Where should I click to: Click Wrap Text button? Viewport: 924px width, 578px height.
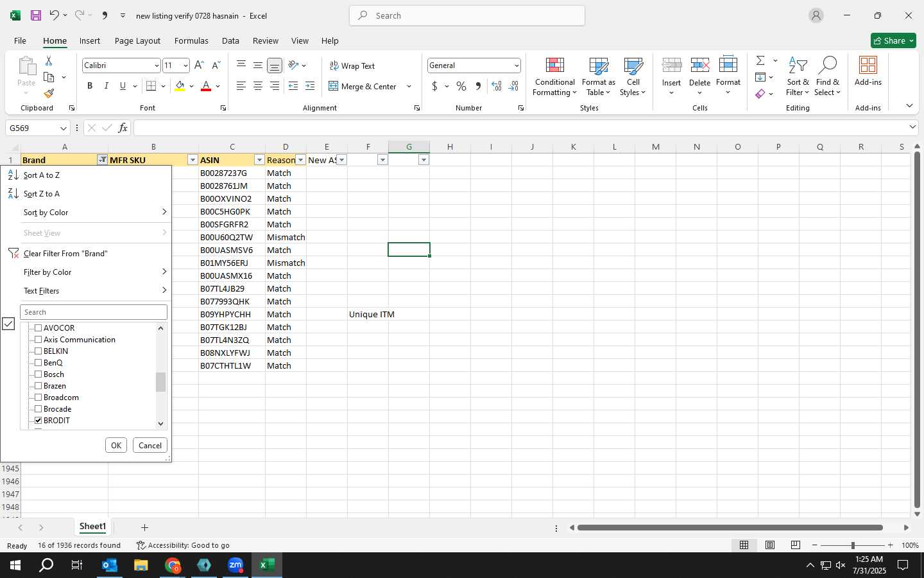click(x=352, y=66)
